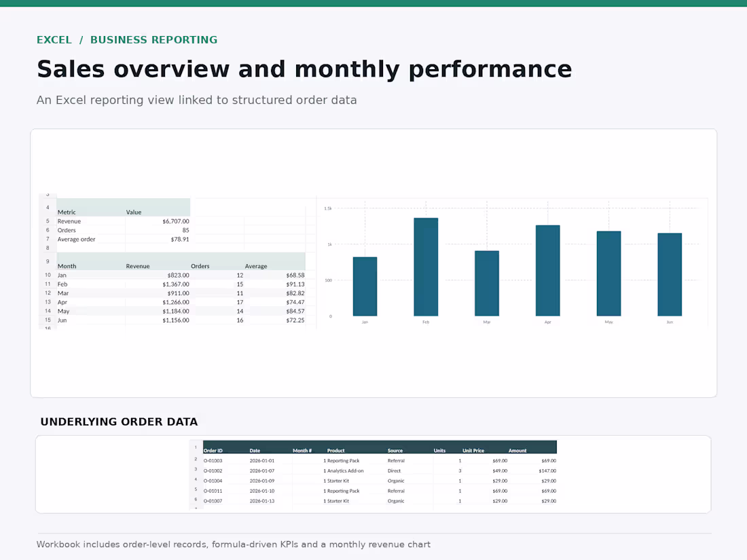Select Feb revenue $1,367.00
The height and width of the screenshot is (560, 747).
(x=158, y=284)
